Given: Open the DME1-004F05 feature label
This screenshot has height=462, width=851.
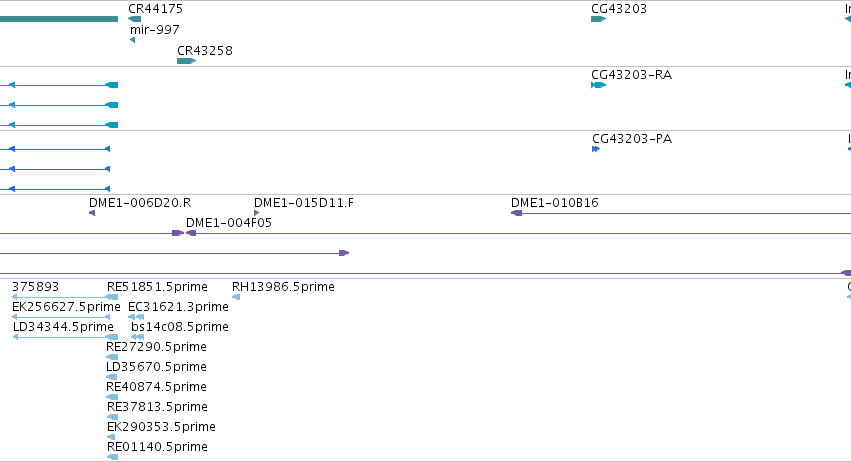Looking at the screenshot, I should click(228, 223).
